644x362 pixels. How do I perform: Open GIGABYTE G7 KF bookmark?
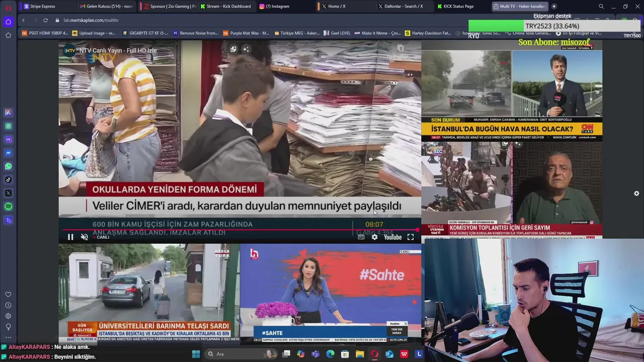click(145, 33)
